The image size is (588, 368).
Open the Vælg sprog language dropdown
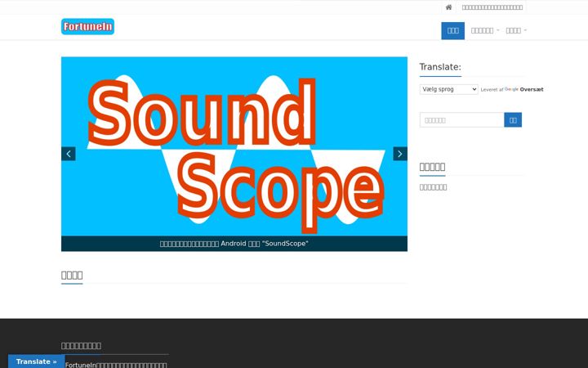pos(448,89)
